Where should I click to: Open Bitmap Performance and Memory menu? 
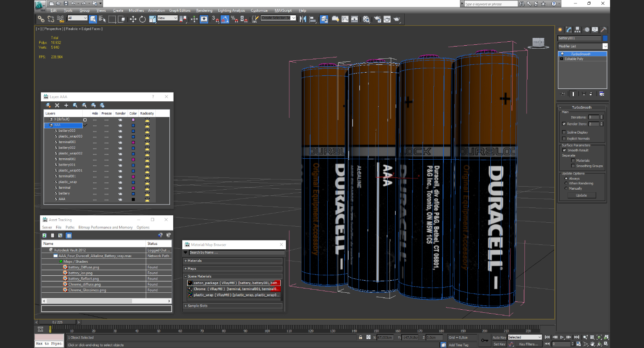point(105,228)
